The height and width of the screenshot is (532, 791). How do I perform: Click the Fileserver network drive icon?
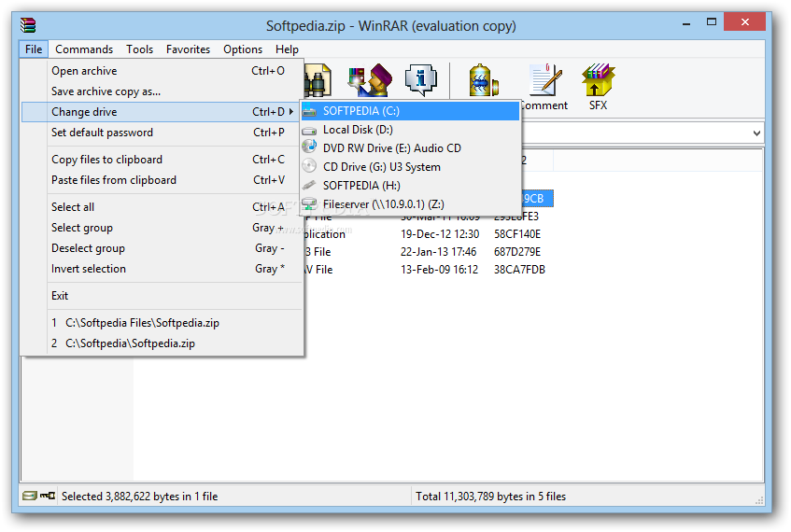pos(309,203)
